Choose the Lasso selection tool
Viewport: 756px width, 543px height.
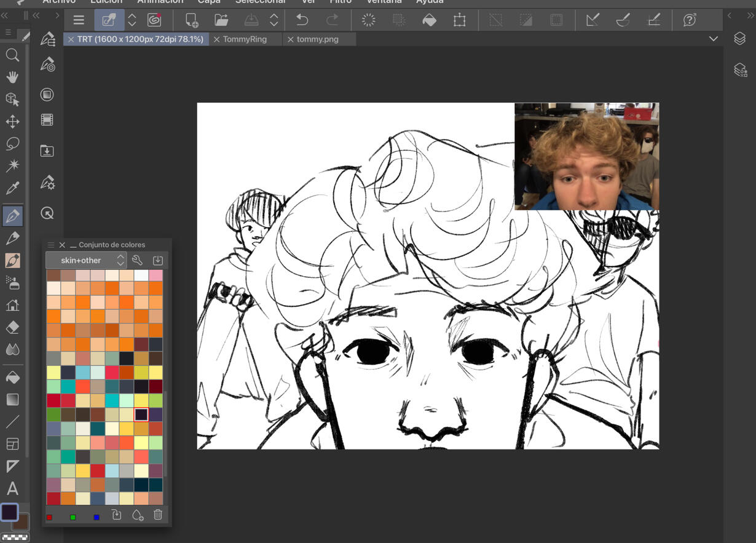click(x=12, y=144)
